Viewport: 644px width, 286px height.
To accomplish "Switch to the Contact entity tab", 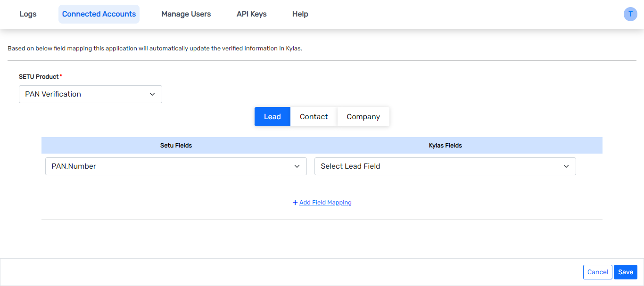I will coord(314,117).
